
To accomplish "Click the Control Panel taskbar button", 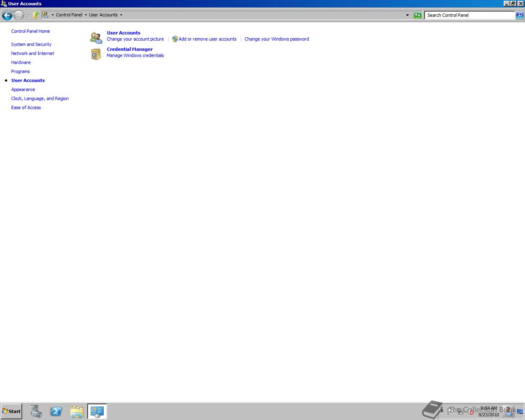I will point(97,411).
